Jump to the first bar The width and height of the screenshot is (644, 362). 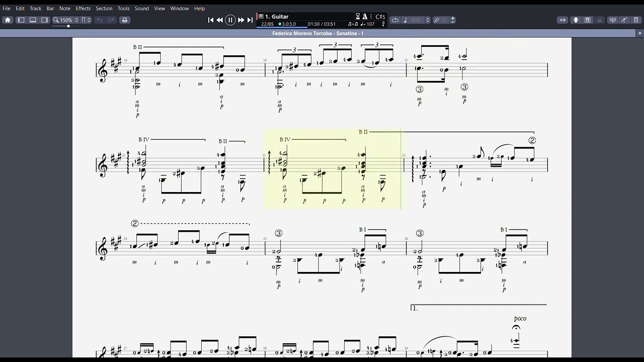[211, 20]
